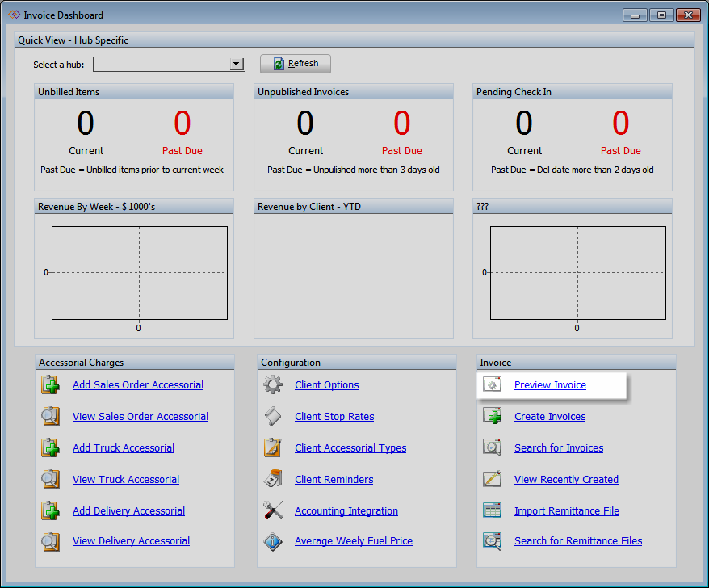Click the Unbilled Items Past Due count
The image size is (709, 588).
(182, 123)
